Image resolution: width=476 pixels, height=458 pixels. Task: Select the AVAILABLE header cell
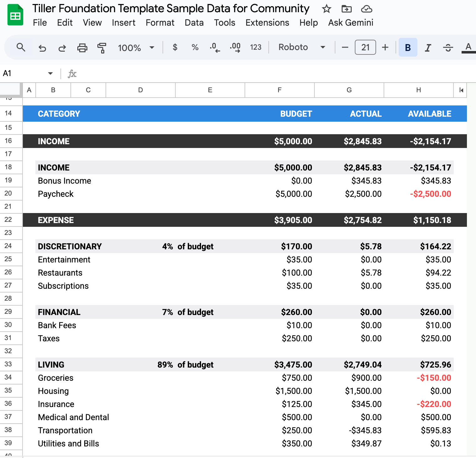[429, 114]
